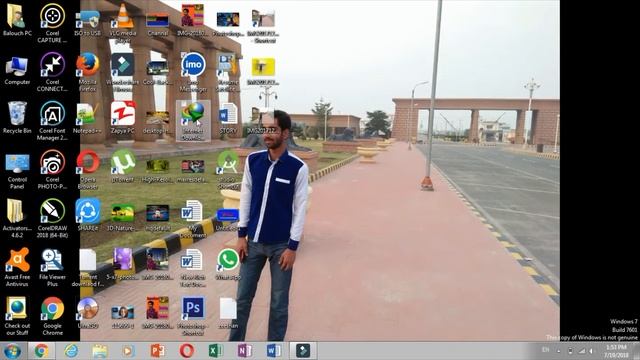This screenshot has width=640, height=360.
Task: Open Corel CAPTURE desktop shortcut
Action: coord(52,23)
